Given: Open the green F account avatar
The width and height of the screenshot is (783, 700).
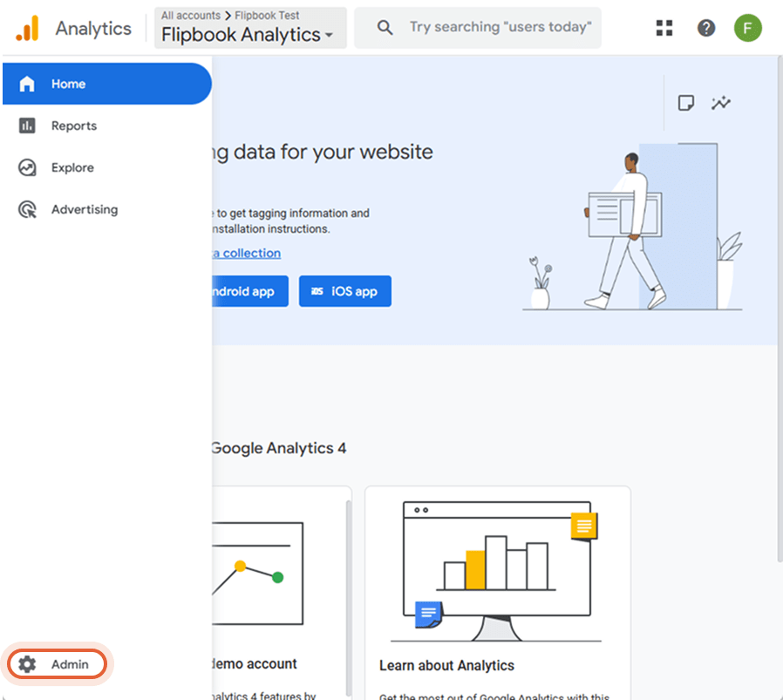Looking at the screenshot, I should coord(747,28).
